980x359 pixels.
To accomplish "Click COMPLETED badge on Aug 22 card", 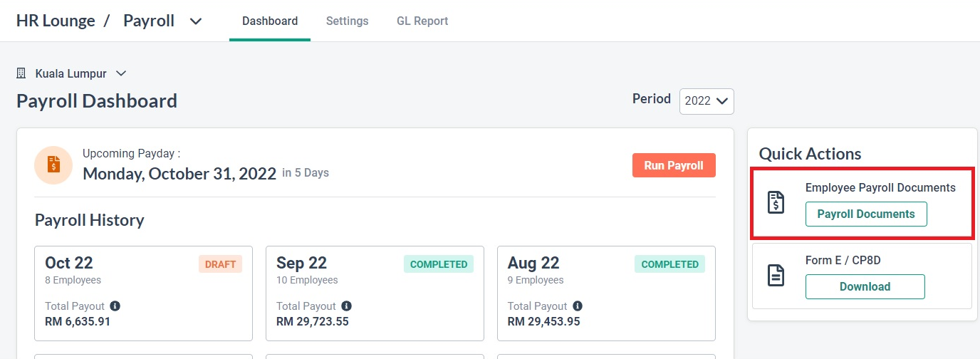I will tap(669, 264).
